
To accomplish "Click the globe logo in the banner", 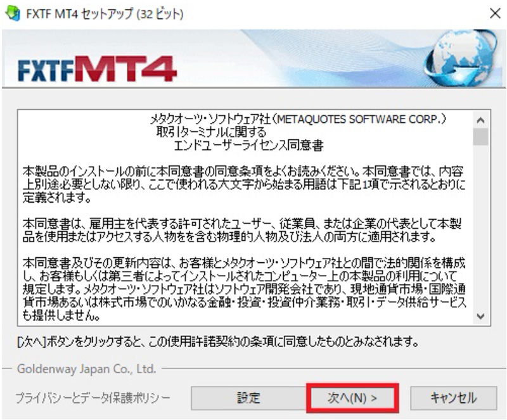I will 461,58.
